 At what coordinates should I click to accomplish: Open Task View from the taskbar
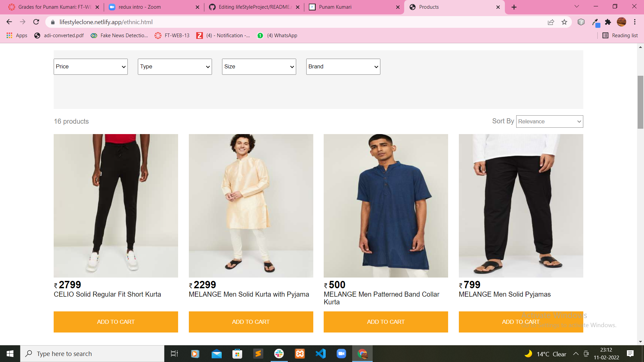[x=174, y=354]
